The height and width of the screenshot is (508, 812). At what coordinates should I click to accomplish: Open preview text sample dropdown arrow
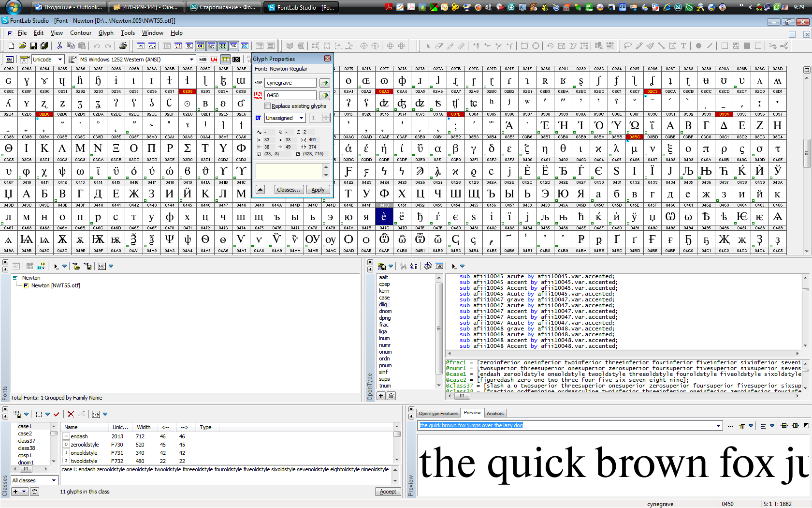tap(718, 426)
